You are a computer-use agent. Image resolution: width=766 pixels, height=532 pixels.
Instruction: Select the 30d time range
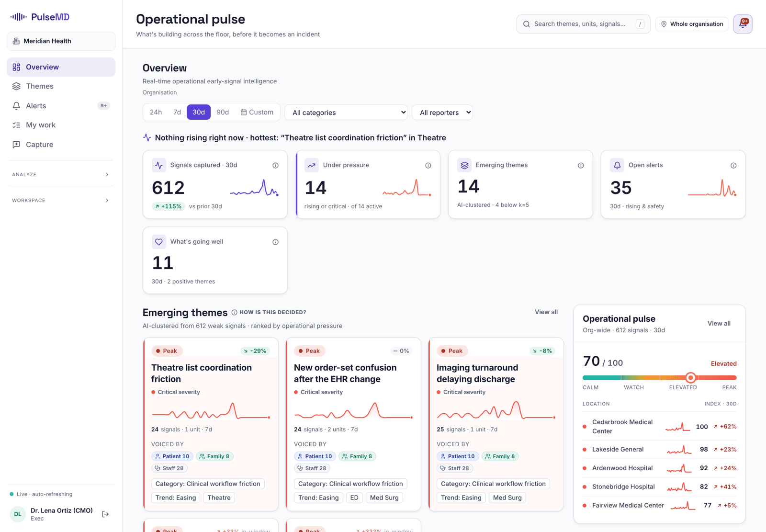199,112
